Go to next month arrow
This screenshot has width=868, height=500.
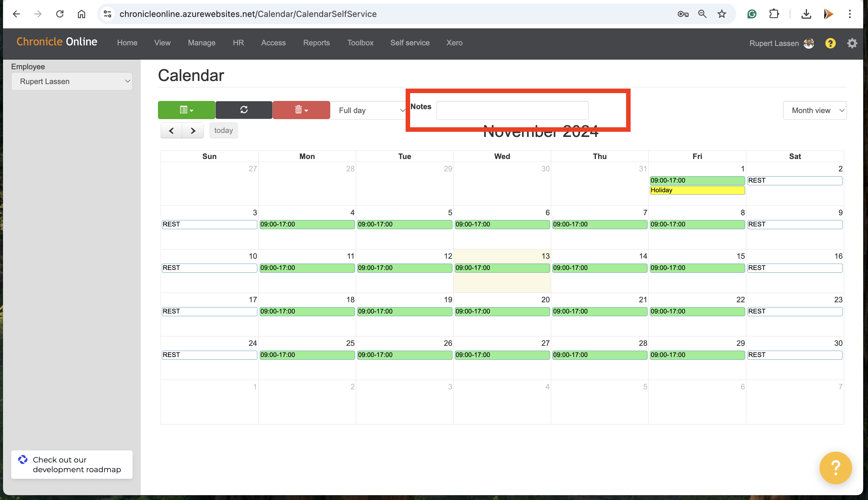(x=193, y=131)
